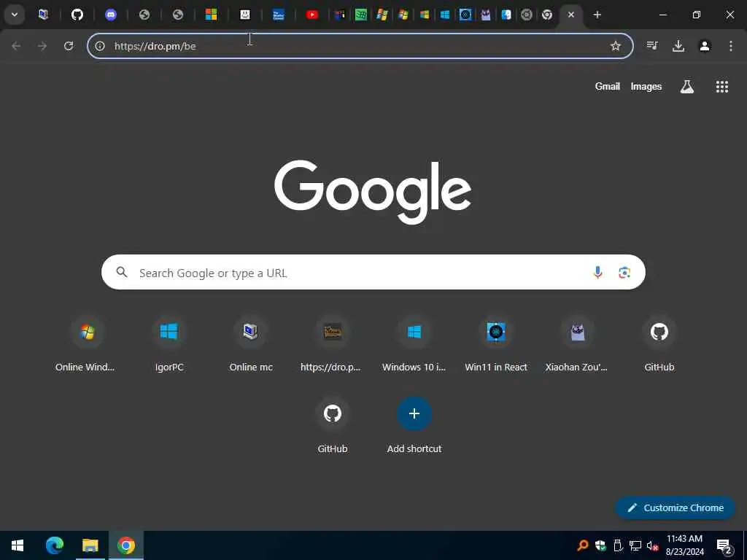Focus the Search Google or type a URL box

click(373, 273)
